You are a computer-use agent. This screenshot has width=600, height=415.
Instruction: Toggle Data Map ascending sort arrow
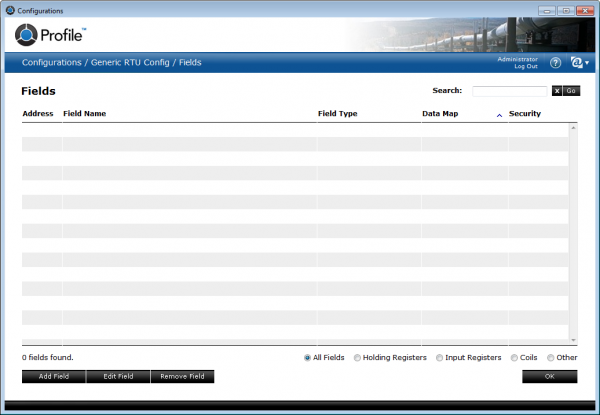click(499, 115)
